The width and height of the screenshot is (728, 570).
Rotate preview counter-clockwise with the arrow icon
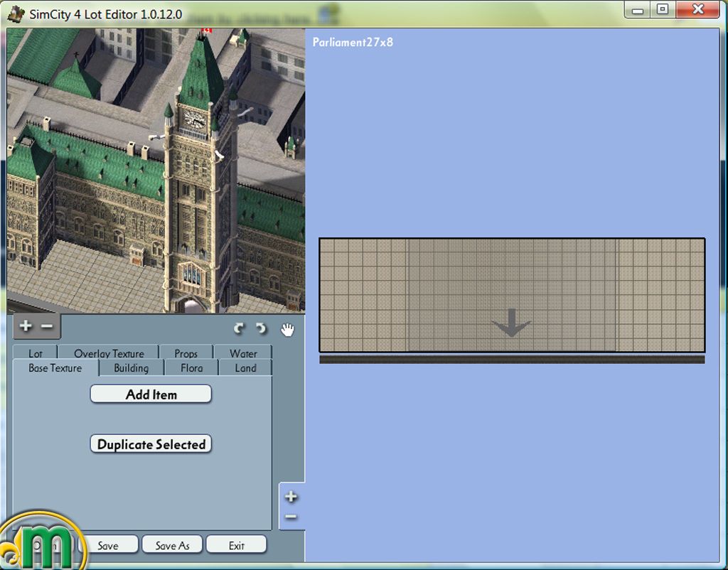261,328
